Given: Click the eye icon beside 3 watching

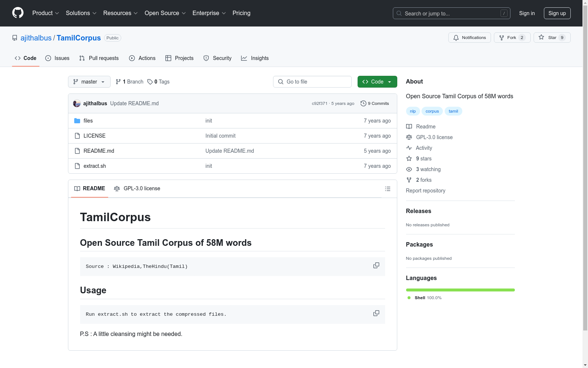Looking at the screenshot, I should [409, 169].
